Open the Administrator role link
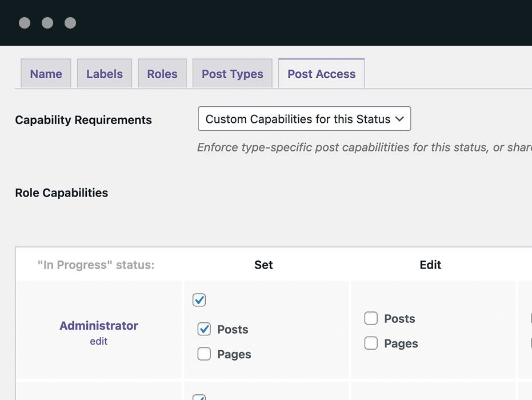The height and width of the screenshot is (400, 532). click(98, 325)
